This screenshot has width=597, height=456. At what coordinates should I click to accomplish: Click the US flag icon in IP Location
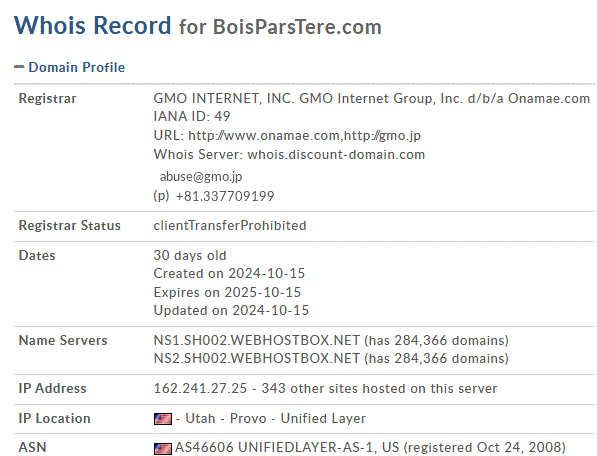[x=163, y=419]
